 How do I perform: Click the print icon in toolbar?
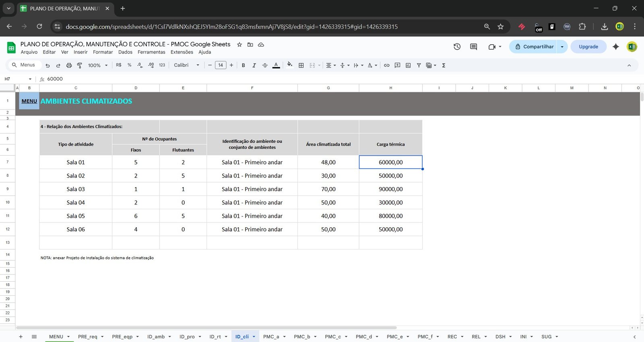pyautogui.click(x=69, y=65)
